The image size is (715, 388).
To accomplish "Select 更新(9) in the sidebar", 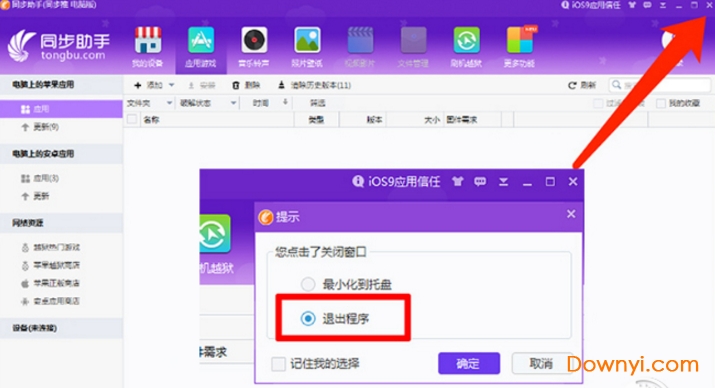I will 46,127.
